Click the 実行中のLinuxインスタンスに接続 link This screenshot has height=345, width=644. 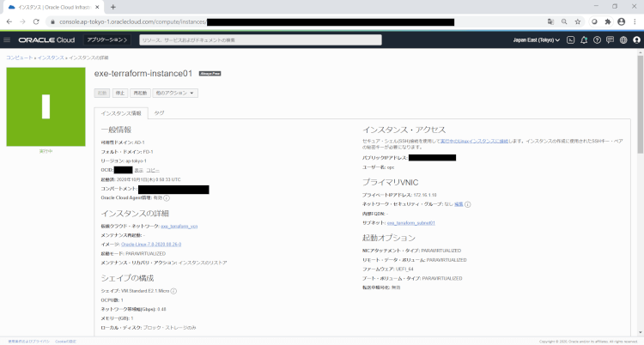[474, 141]
